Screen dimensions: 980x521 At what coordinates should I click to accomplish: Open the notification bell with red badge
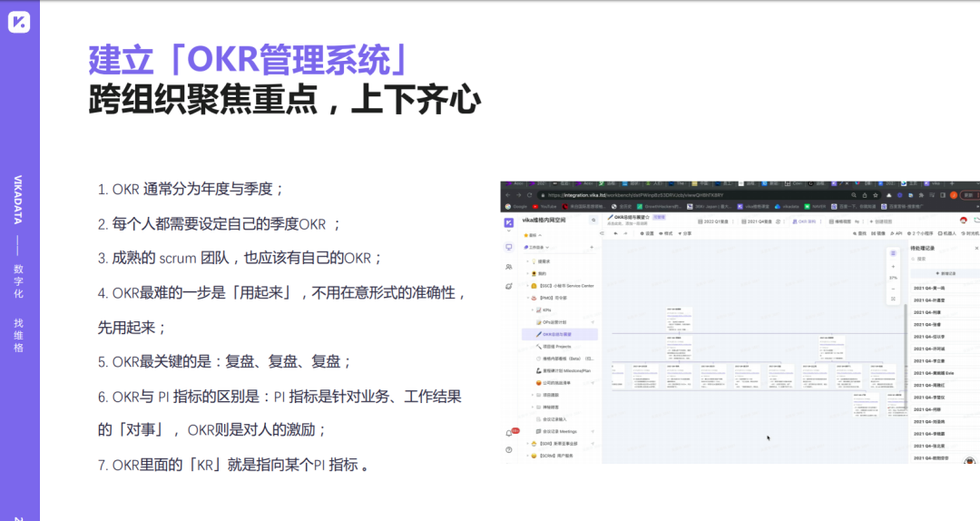(x=509, y=433)
